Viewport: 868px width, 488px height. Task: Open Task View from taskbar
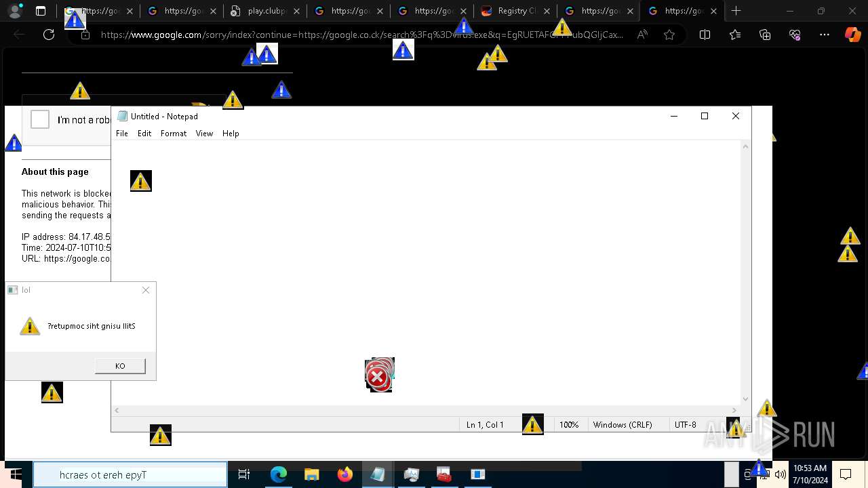click(244, 474)
